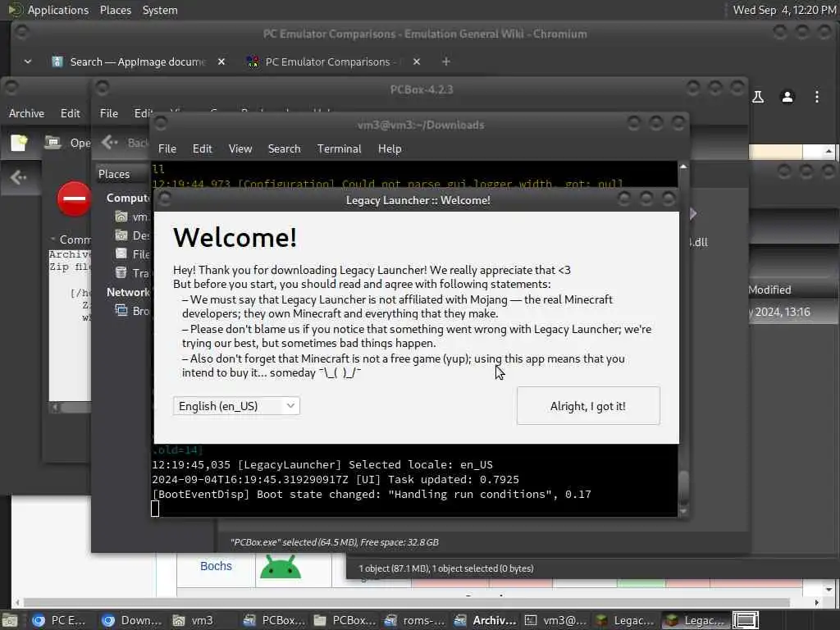This screenshot has width=840, height=630.
Task: Open the Terminal menu in terminal window
Action: [339, 149]
